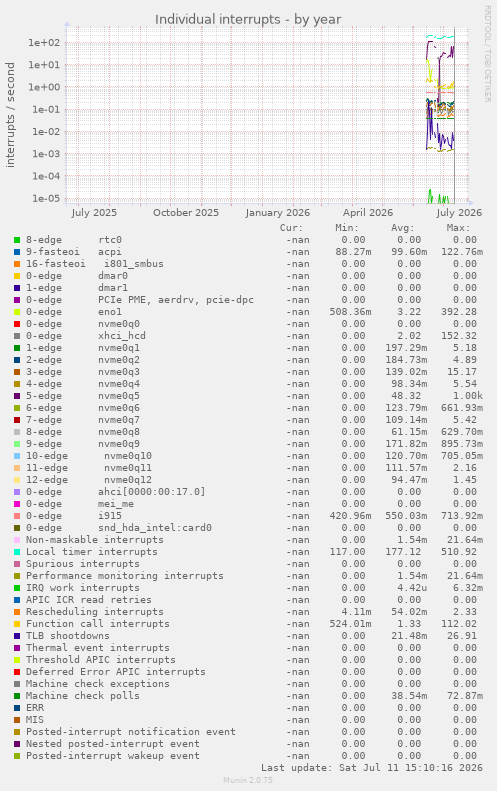Click the Munin 2.0.75 version footer
This screenshot has width=497, height=791.
coord(248,780)
